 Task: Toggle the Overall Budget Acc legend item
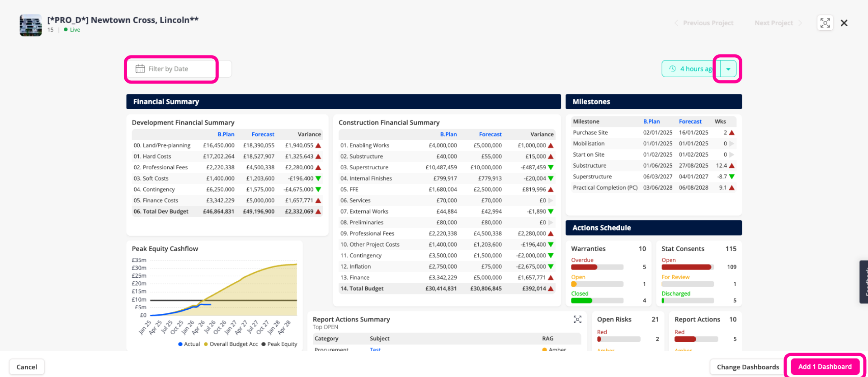(x=231, y=344)
